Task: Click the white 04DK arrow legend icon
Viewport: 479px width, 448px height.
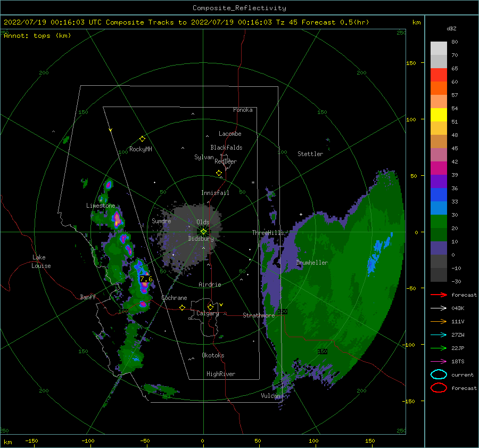Action: pyautogui.click(x=439, y=308)
